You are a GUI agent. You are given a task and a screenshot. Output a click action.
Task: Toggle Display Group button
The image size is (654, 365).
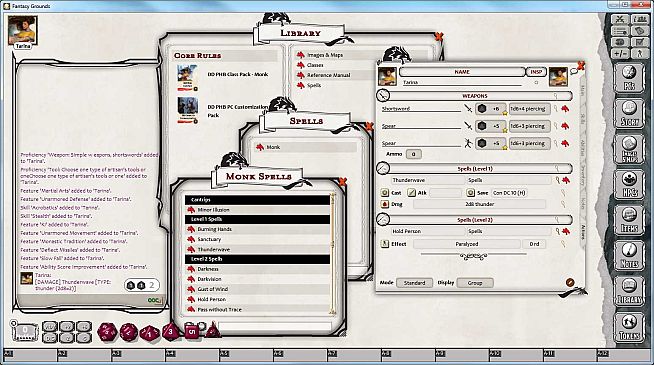pyautogui.click(x=475, y=283)
